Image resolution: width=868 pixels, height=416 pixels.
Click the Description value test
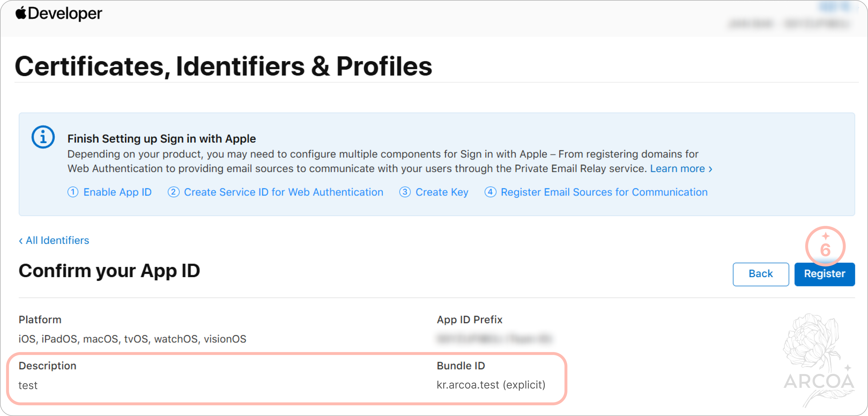[x=28, y=385]
